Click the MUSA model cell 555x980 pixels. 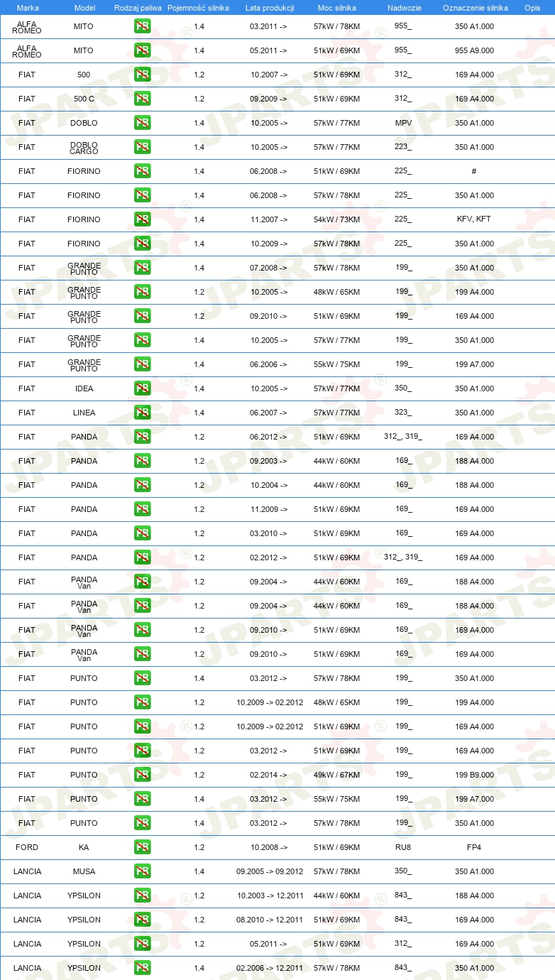click(84, 871)
